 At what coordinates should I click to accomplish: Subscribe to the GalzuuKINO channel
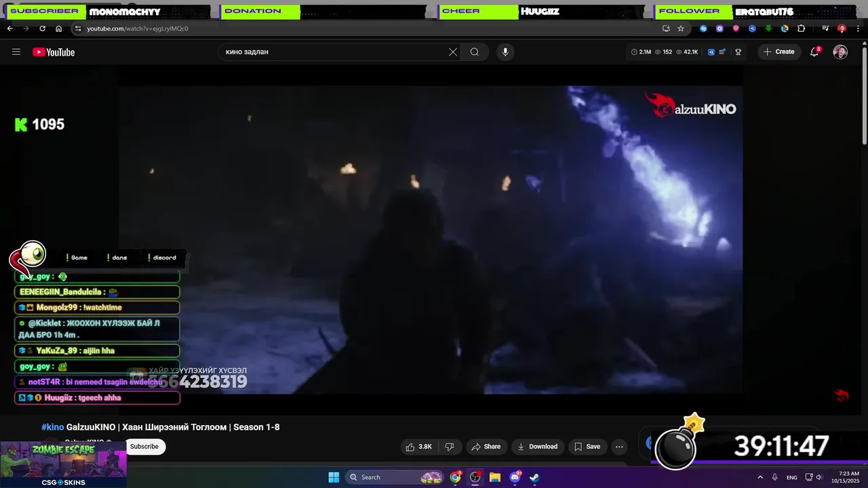pos(144,447)
